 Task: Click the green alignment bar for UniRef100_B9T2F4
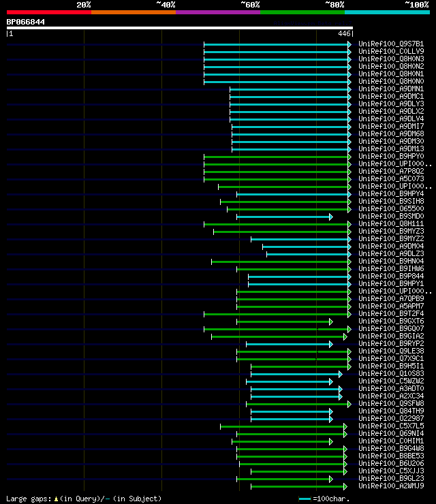(277, 315)
